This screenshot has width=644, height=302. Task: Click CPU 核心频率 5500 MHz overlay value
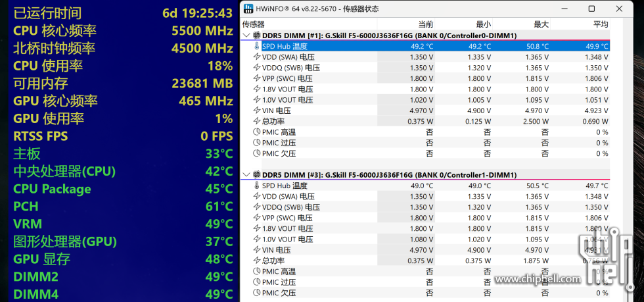pyautogui.click(x=202, y=31)
